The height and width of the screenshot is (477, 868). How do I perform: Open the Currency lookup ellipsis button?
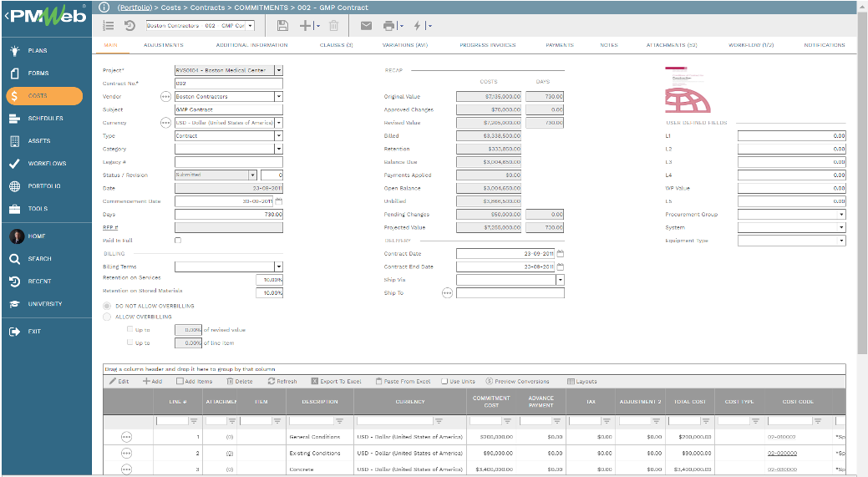click(165, 123)
